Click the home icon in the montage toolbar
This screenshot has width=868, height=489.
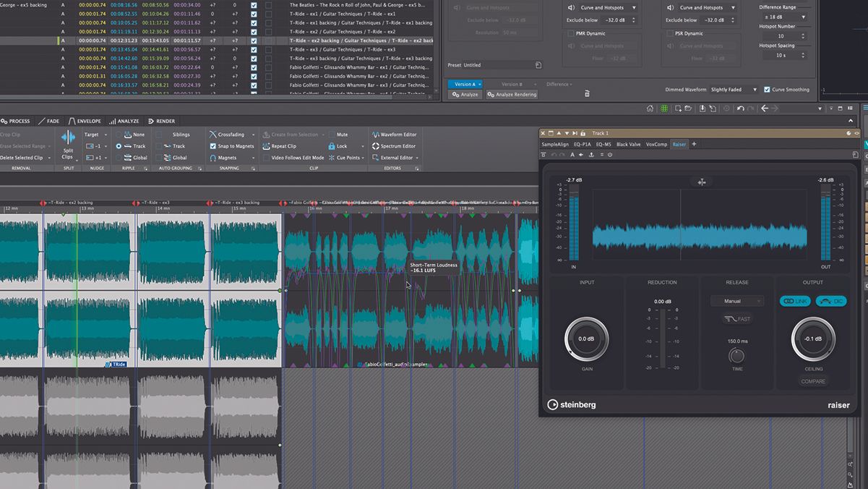(x=650, y=109)
